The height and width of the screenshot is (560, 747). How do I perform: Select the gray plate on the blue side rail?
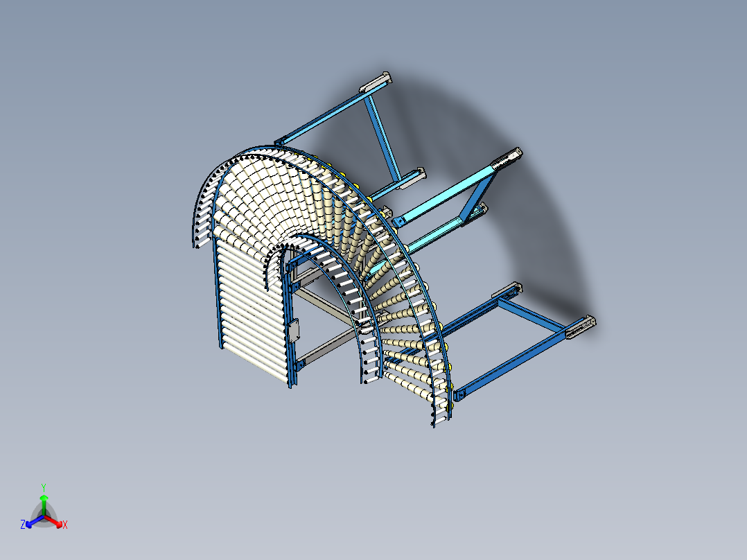294,331
